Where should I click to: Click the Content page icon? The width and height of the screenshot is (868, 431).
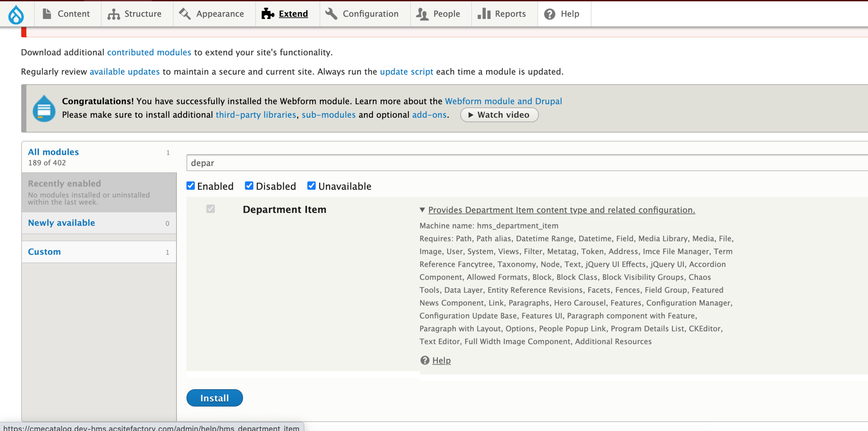[47, 14]
